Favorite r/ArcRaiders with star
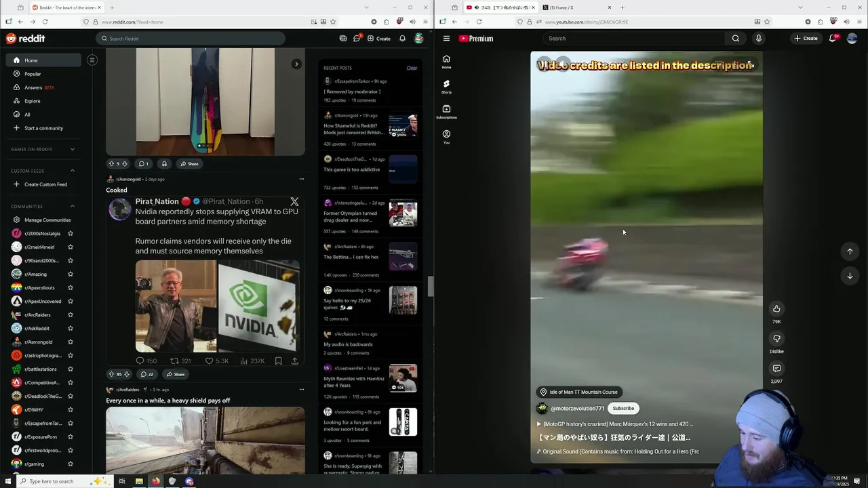The height and width of the screenshot is (488, 868). (x=71, y=315)
